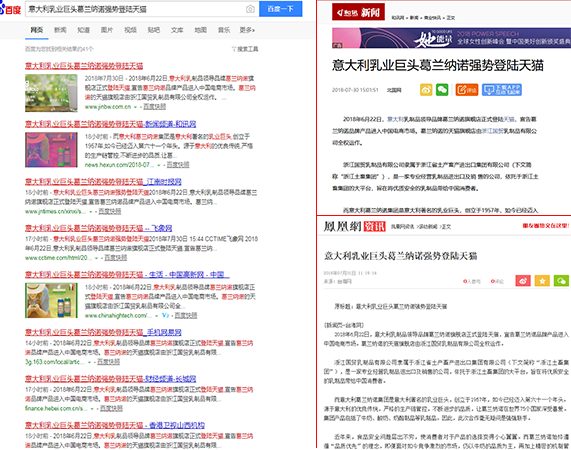
Task: Expand dropdown arrow beside www.jnbw.com.cn
Action: [135, 107]
